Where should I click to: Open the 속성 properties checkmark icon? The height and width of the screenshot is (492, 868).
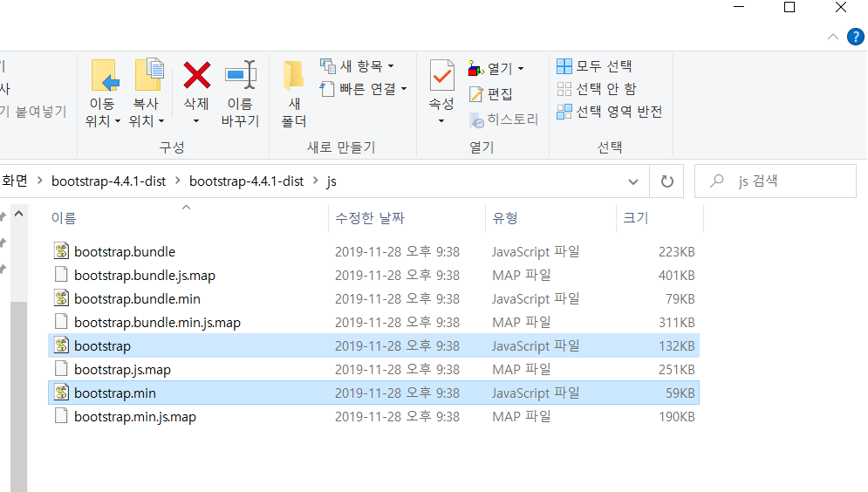pos(441,75)
